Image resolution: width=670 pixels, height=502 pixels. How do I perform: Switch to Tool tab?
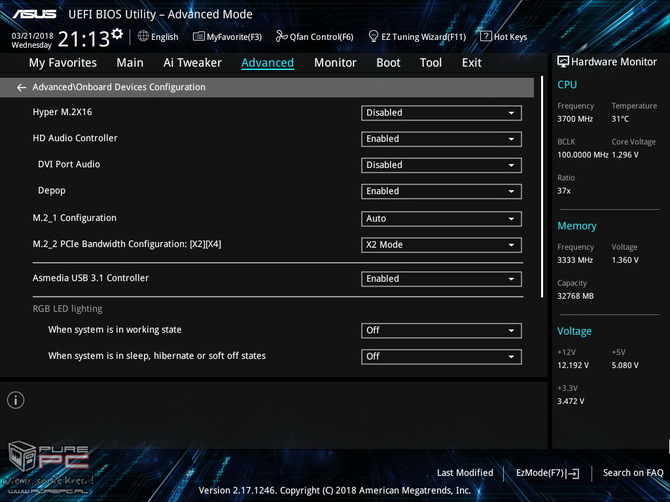[431, 63]
